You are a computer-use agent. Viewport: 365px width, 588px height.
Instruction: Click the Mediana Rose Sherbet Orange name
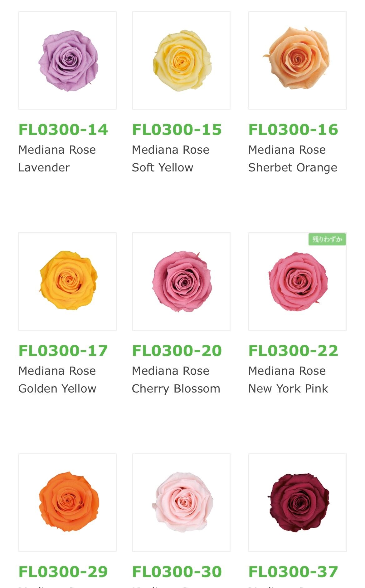pos(293,159)
